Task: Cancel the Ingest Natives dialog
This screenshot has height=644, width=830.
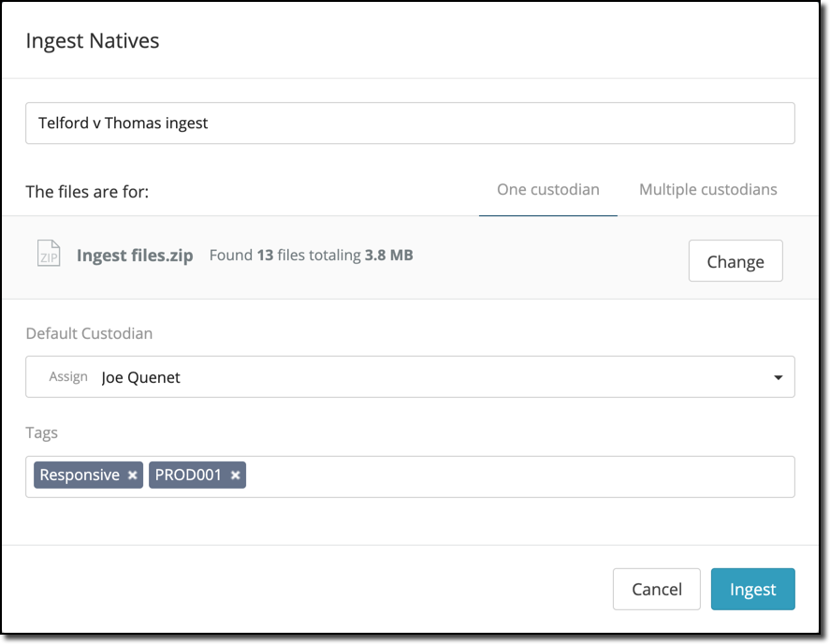Action: coord(656,590)
